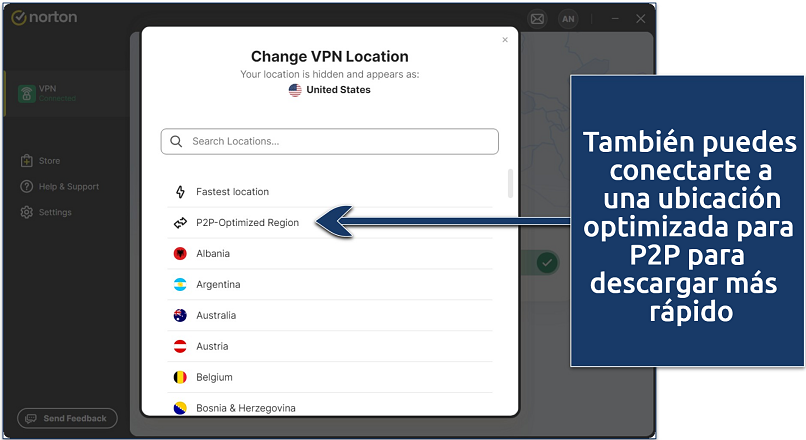Select Australia from the location list
Image resolution: width=806 pixels, height=440 pixels.
point(216,316)
